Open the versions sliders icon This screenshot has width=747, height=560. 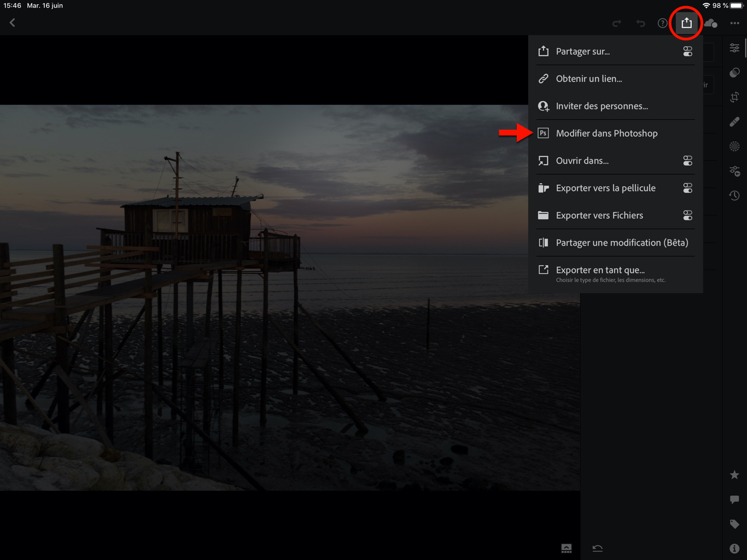734,171
